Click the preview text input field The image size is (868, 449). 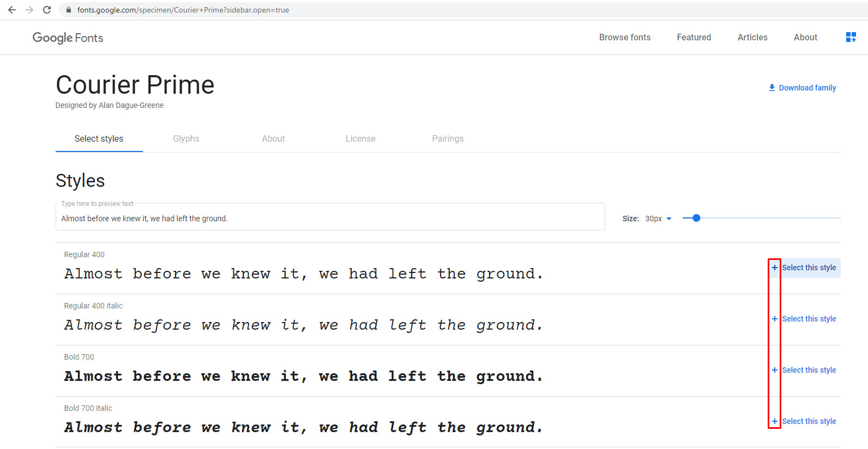(x=330, y=218)
